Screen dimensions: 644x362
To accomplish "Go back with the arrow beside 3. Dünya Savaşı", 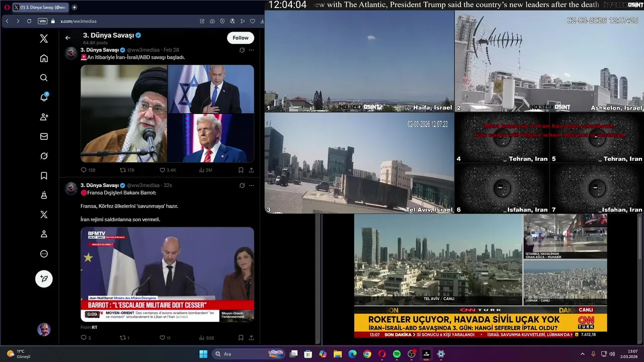I will click(x=68, y=38).
